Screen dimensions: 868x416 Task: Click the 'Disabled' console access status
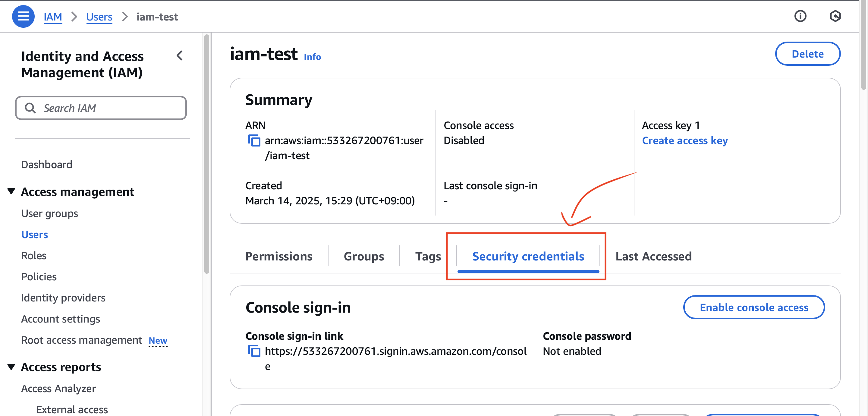pos(464,140)
